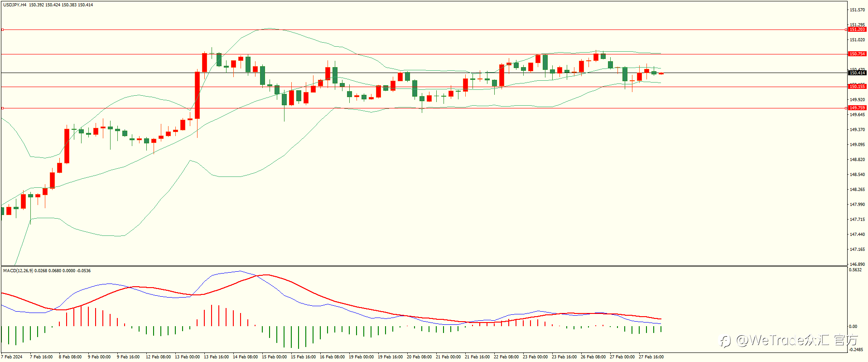Click the 12 Feb 08:00 time label
Image resolution: width=868 pixels, height=362 pixels.
(158, 357)
